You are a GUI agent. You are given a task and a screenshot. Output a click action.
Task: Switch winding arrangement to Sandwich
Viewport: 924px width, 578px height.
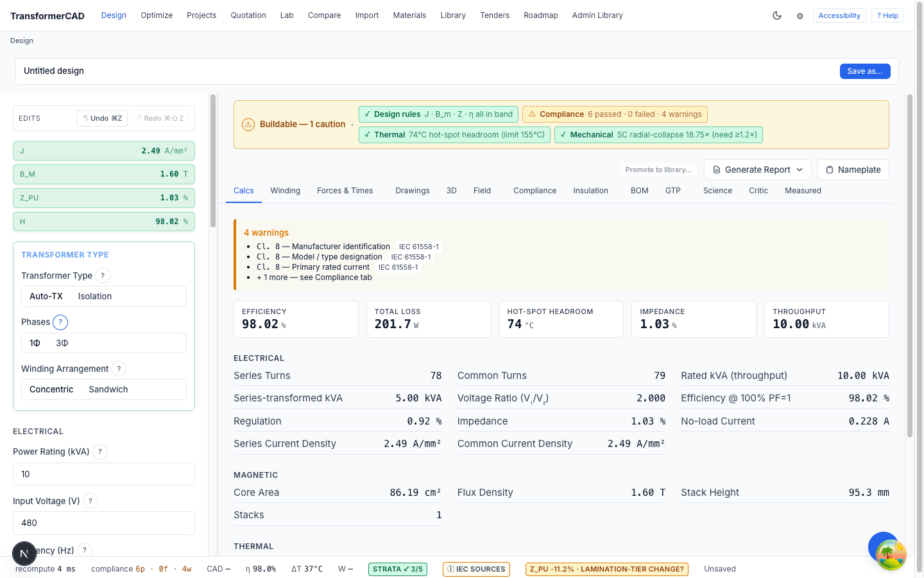[108, 390]
